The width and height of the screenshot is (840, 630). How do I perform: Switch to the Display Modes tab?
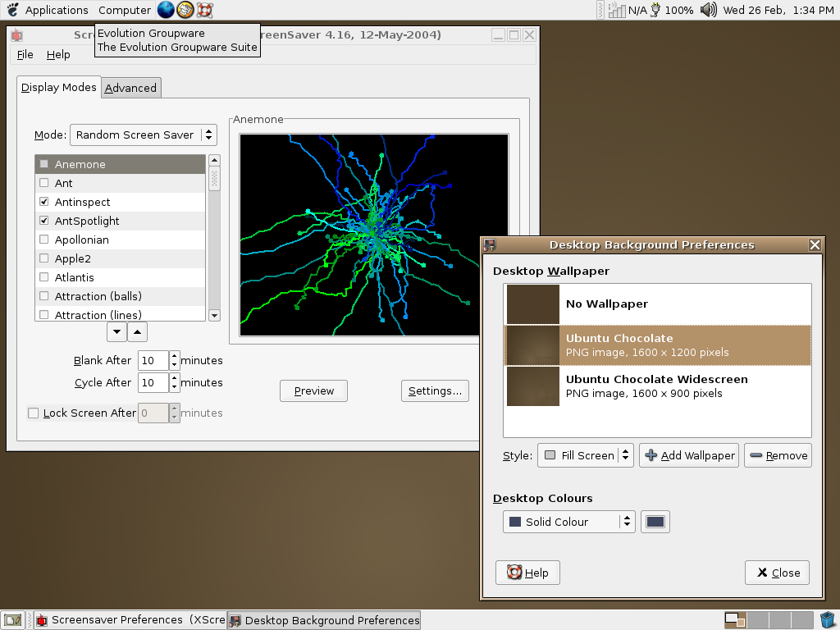59,87
